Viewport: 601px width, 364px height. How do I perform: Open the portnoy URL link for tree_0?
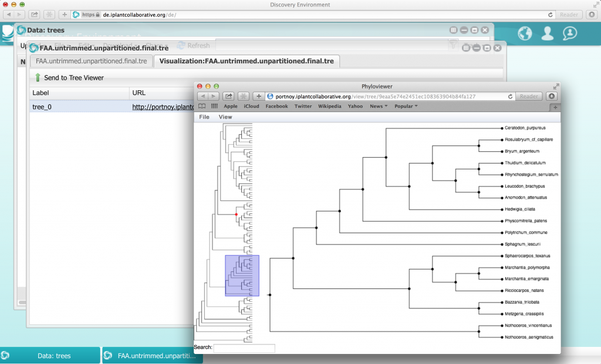(x=163, y=107)
